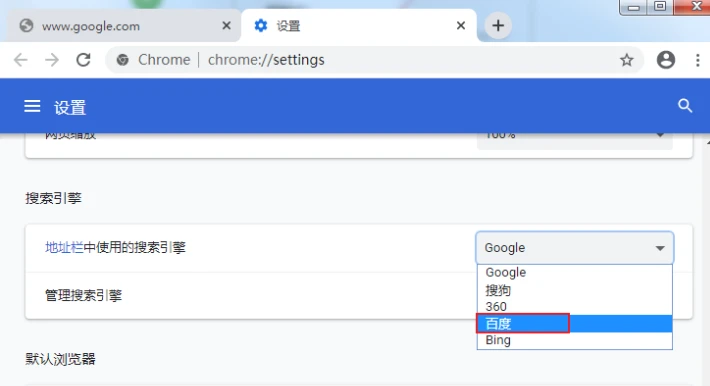Image resolution: width=710 pixels, height=386 pixels.
Task: Click the Chrome site info icon in address bar
Action: click(122, 60)
